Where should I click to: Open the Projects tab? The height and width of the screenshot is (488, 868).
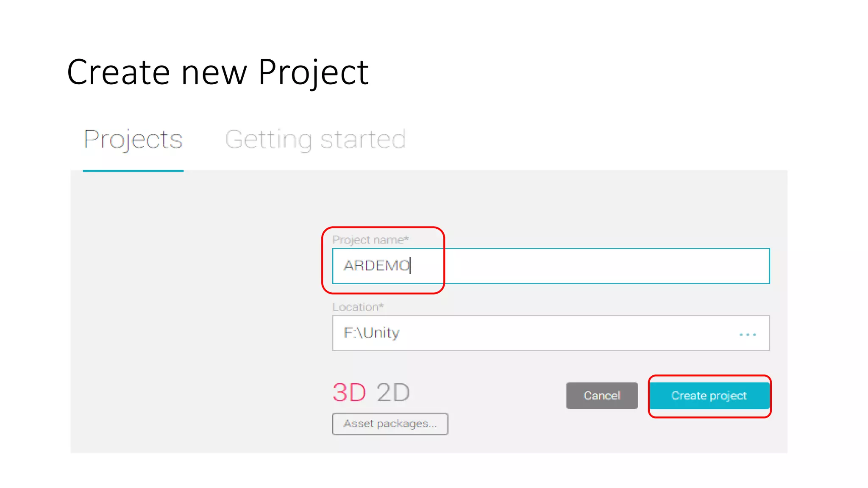tap(133, 139)
